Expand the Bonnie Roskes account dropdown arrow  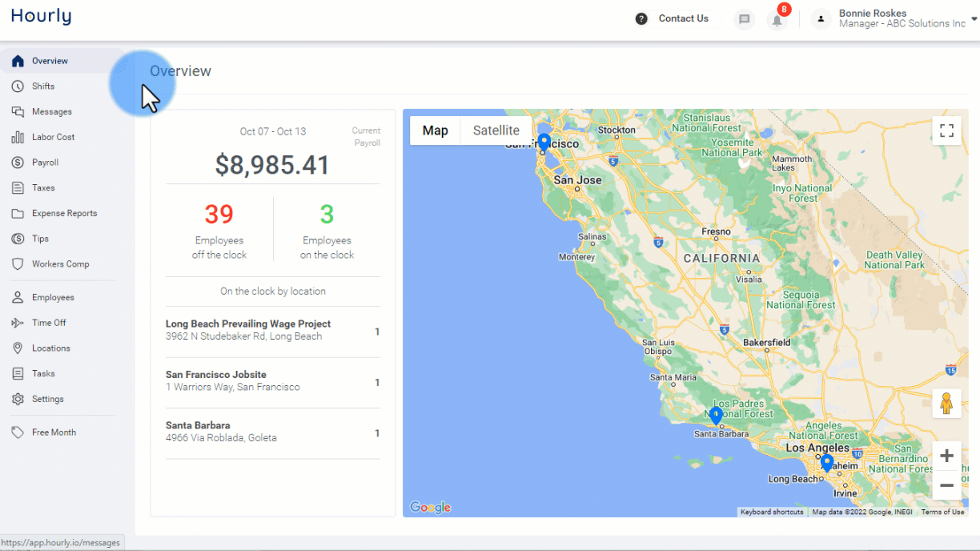click(974, 18)
